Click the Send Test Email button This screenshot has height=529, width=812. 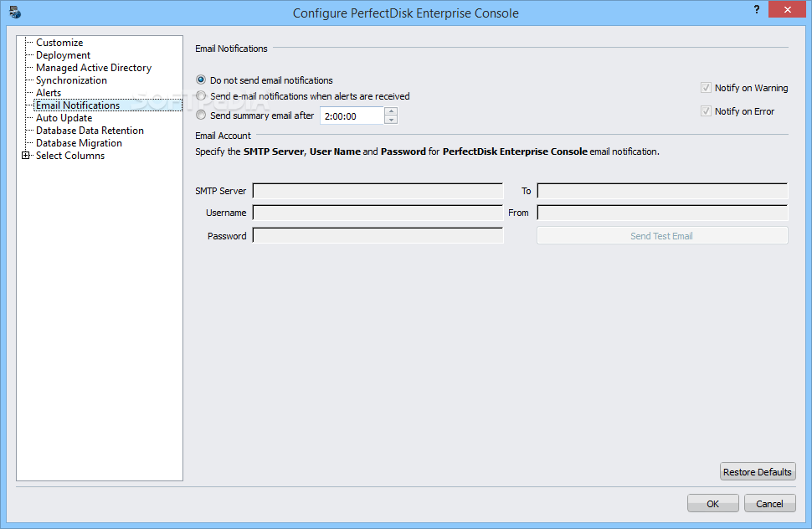click(662, 235)
